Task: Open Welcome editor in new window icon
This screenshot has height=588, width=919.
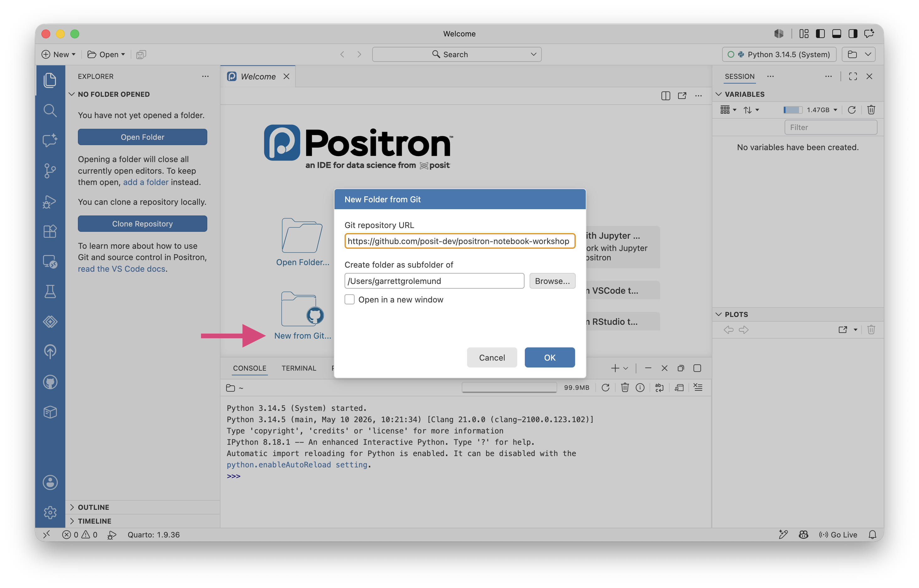Action: click(x=682, y=95)
